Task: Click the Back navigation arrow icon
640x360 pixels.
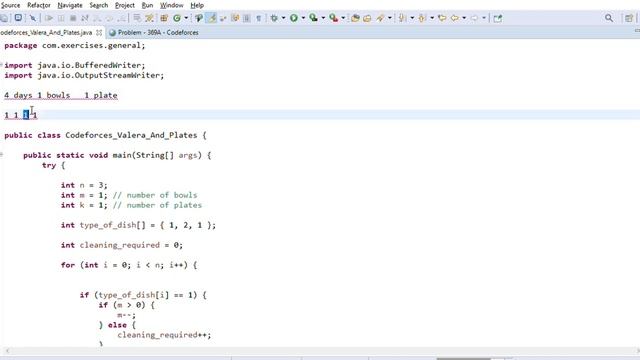Action: [454, 18]
